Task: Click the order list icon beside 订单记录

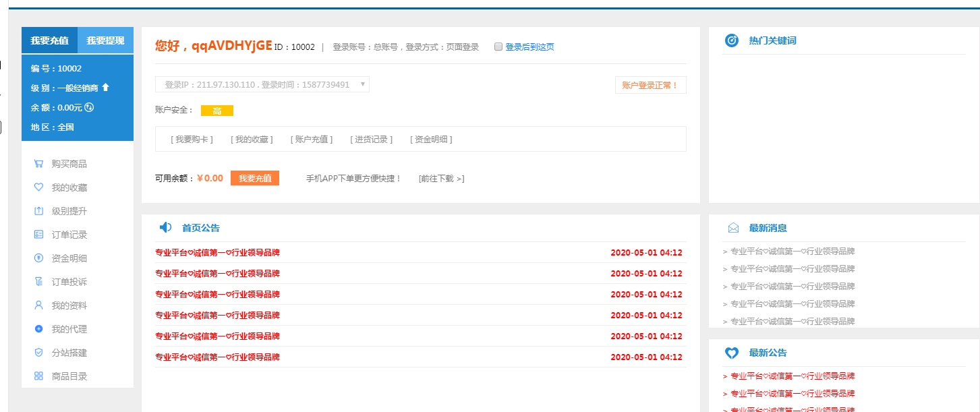Action: tap(38, 235)
